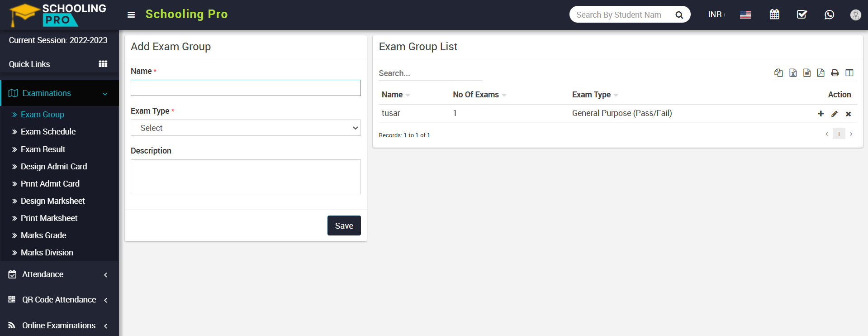Toggle the hamburger sidebar menu
The width and height of the screenshot is (868, 336).
[131, 15]
